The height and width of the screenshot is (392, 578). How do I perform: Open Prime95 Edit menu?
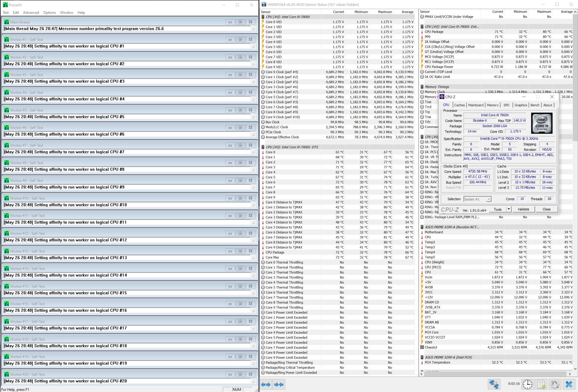[16, 12]
